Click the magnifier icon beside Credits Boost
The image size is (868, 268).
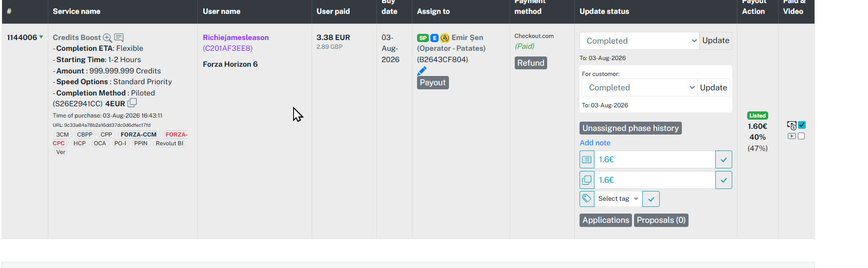(107, 37)
